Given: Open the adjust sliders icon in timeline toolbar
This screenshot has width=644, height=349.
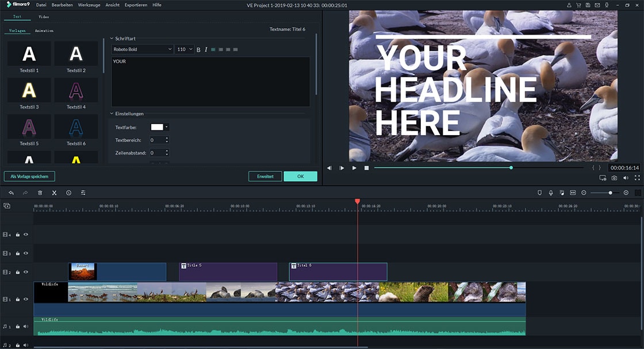Looking at the screenshot, I should tap(83, 193).
